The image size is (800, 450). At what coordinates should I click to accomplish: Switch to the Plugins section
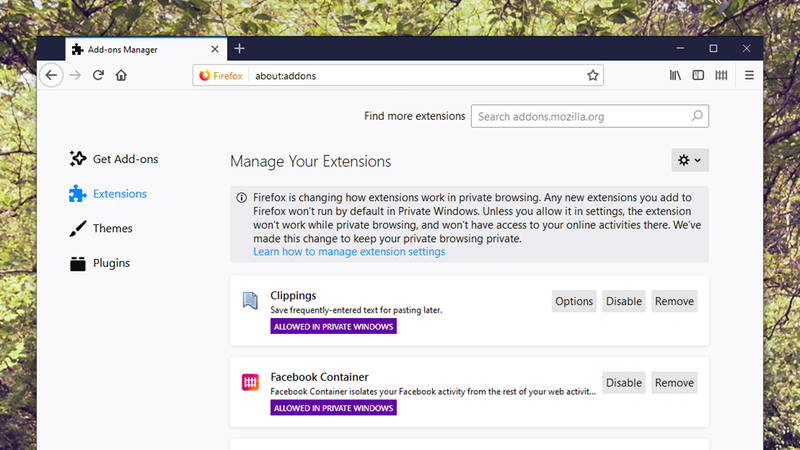coord(99,263)
